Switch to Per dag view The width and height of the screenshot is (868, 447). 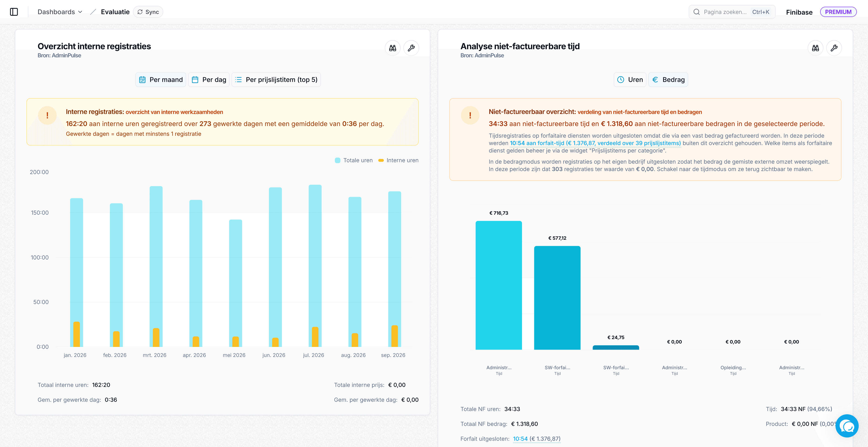pos(209,80)
